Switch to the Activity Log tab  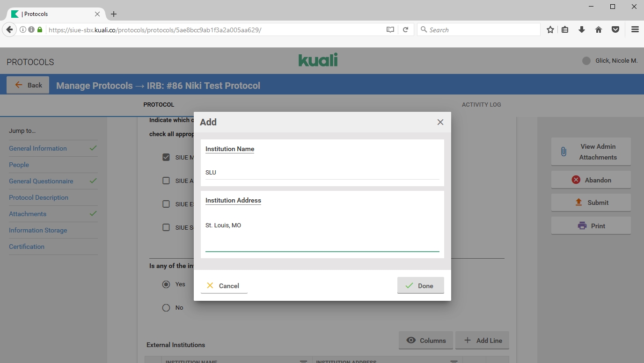tap(481, 105)
